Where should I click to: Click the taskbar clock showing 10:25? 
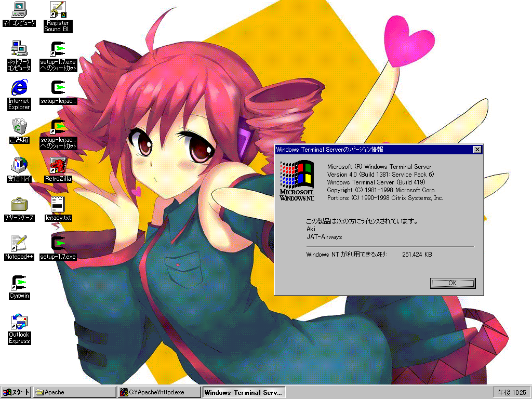[x=511, y=392]
